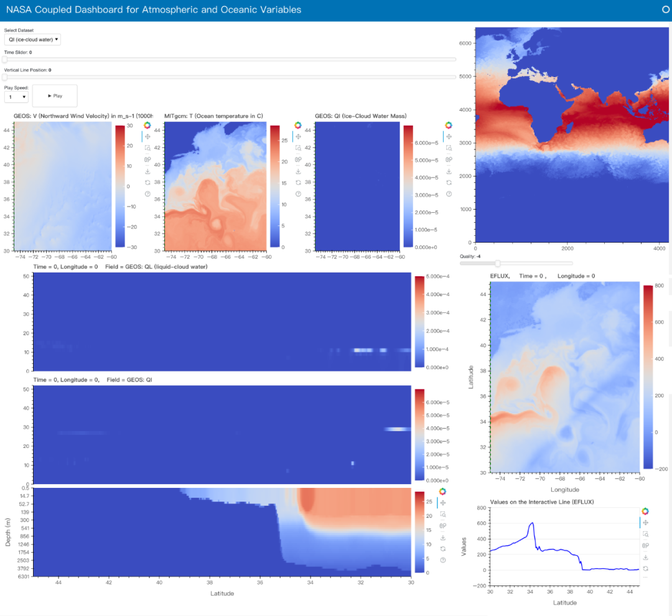Toggle Wheel Zoom on the Interactive Line chart

point(645,546)
